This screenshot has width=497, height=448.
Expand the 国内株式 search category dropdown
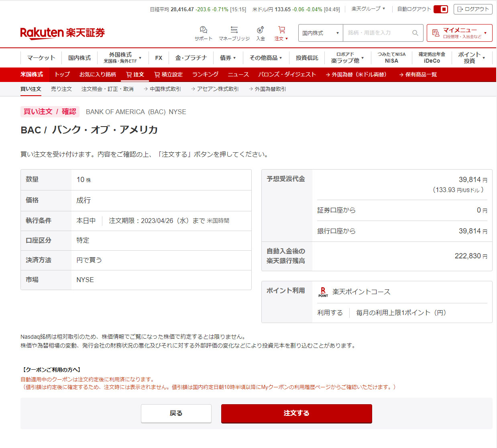[x=320, y=33]
